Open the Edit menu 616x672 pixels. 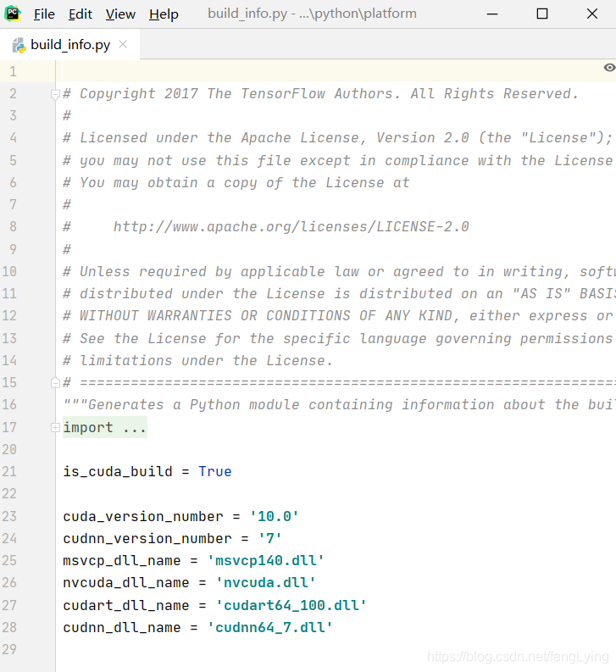pos(80,14)
